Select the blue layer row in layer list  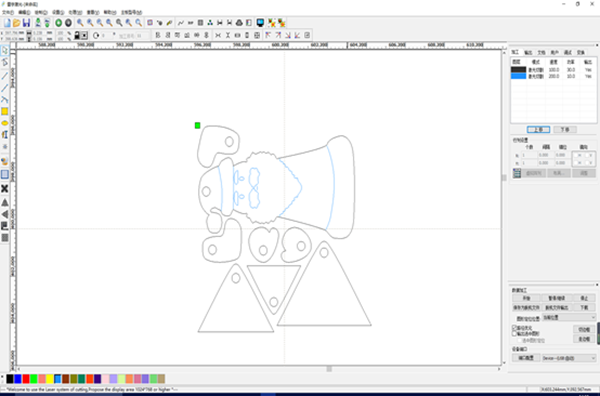pyautogui.click(x=553, y=76)
